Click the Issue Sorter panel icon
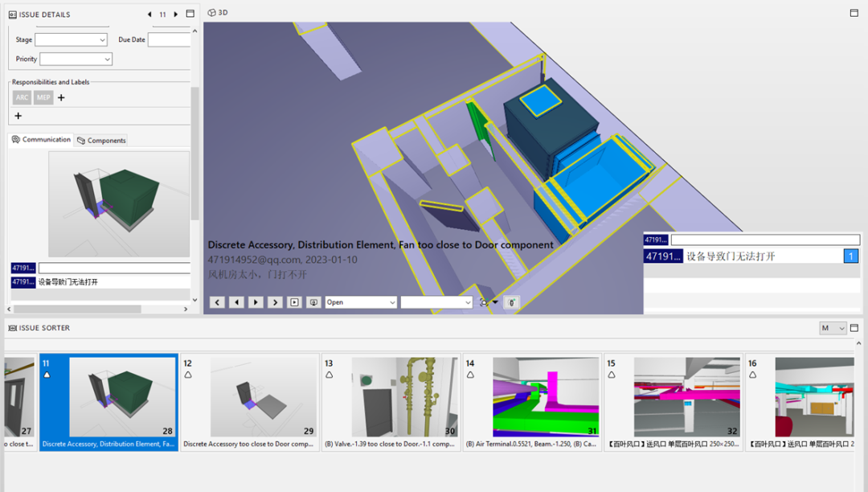 point(12,328)
